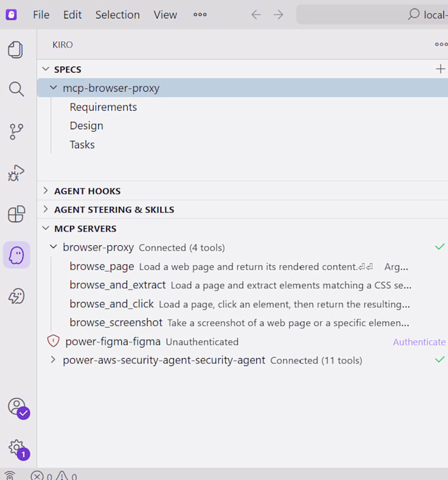448x480 pixels.
Task: Open the overflow menu after View
Action: (x=200, y=15)
